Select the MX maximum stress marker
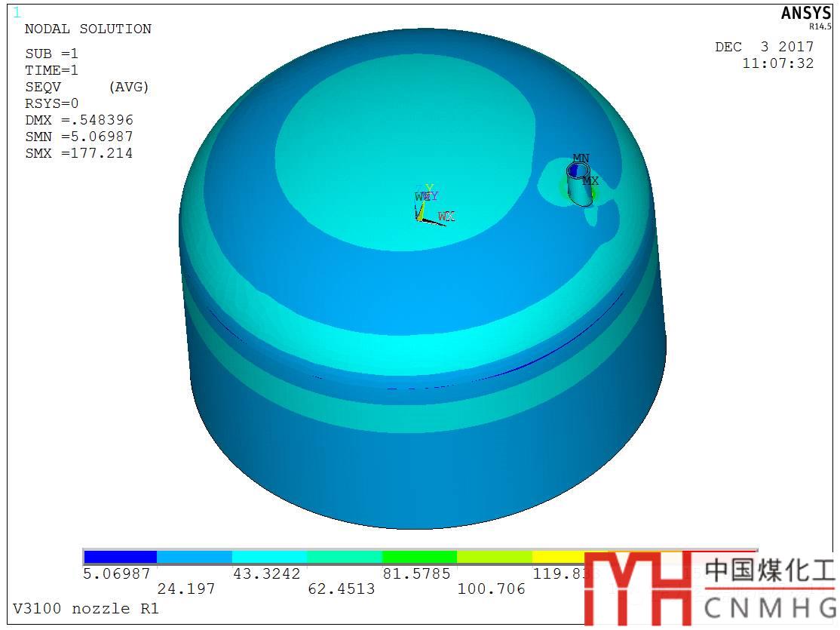The width and height of the screenshot is (840, 630). coord(590,181)
